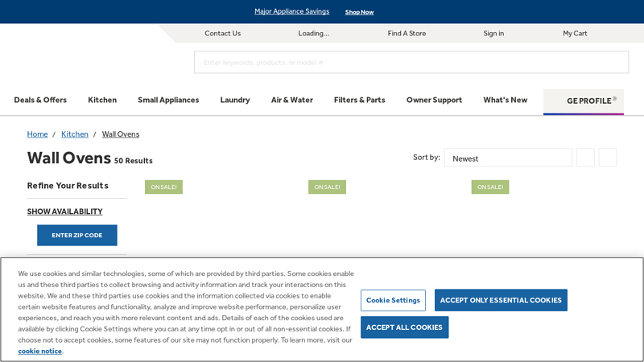Open the Sort by Newest dropdown
644x362 pixels.
(x=508, y=158)
